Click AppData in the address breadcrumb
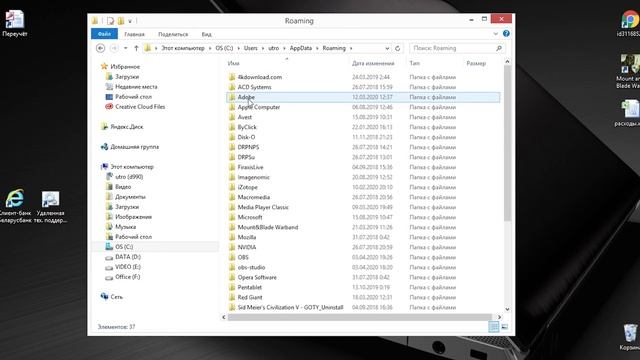Image resolution: width=640 pixels, height=360 pixels. click(x=300, y=48)
